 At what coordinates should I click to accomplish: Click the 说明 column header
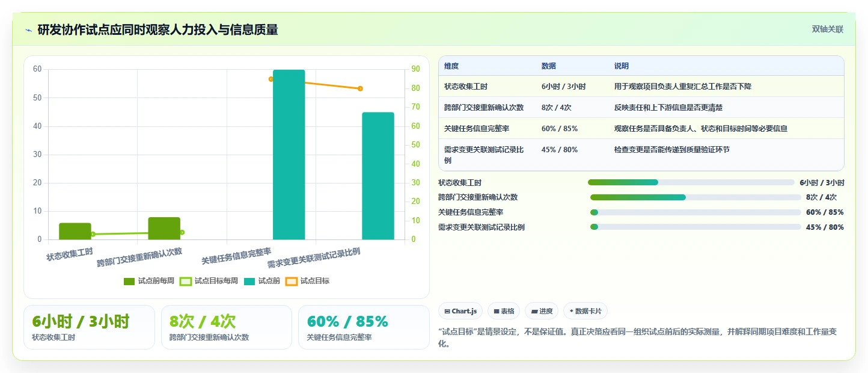tap(621, 66)
